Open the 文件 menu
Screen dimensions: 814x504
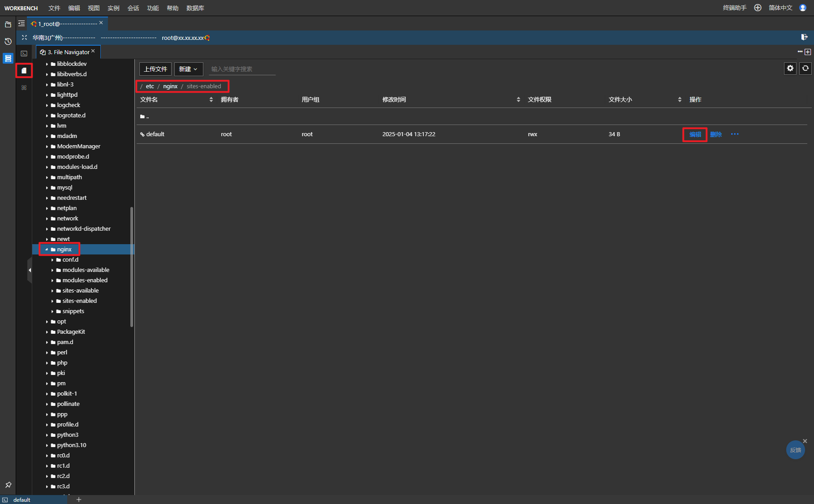(54, 8)
